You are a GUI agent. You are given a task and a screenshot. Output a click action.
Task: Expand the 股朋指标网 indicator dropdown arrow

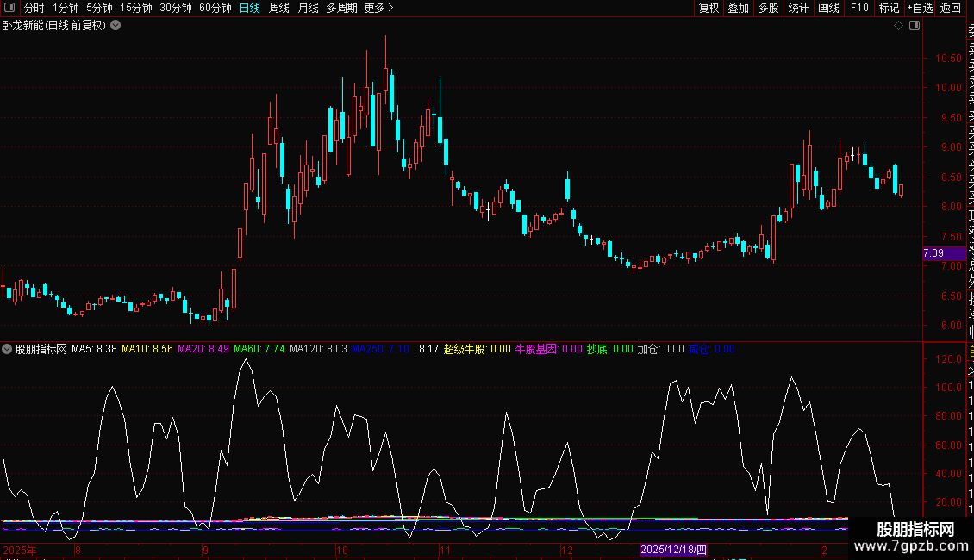(x=7, y=349)
